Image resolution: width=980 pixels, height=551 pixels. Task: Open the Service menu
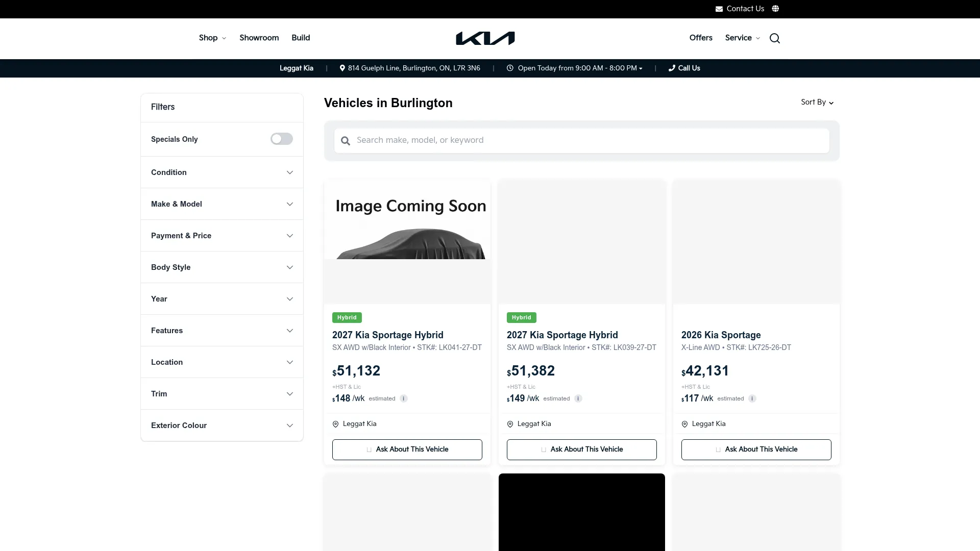(743, 38)
